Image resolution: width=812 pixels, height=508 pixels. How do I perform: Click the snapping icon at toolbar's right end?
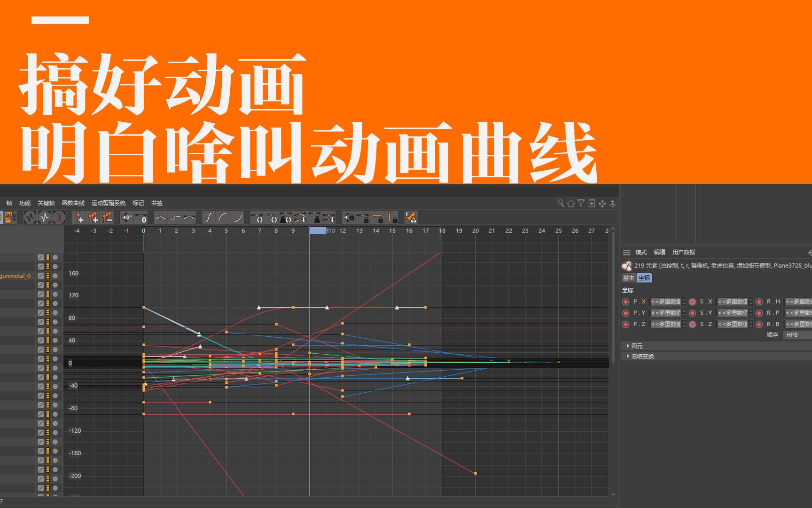(x=410, y=217)
